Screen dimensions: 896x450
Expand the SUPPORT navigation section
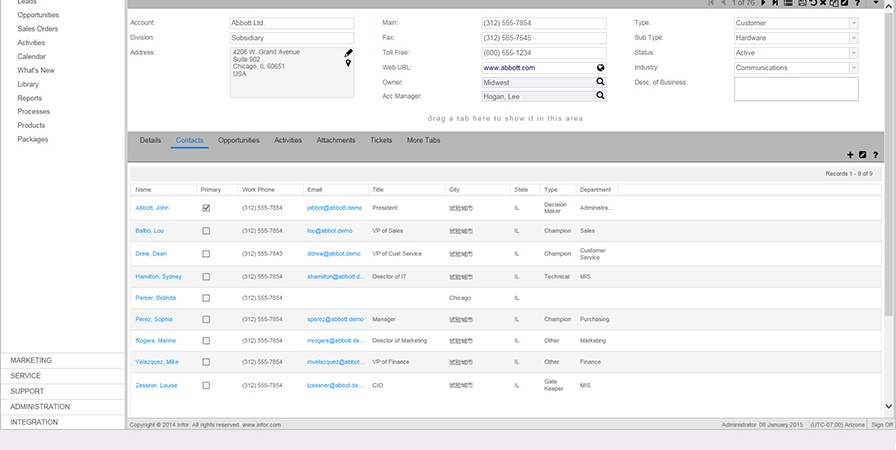[x=63, y=391]
